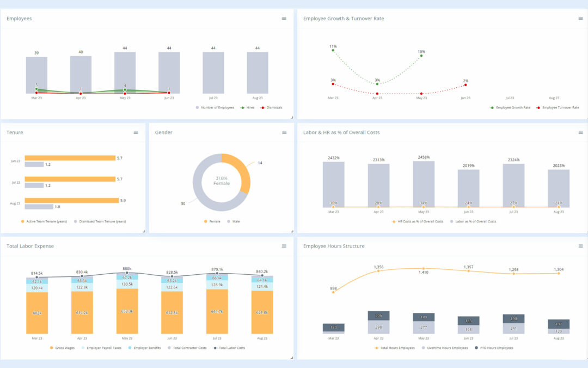Image resolution: width=588 pixels, height=368 pixels.
Task: Toggle Total Contractor Costs legend series
Action: pyautogui.click(x=187, y=348)
